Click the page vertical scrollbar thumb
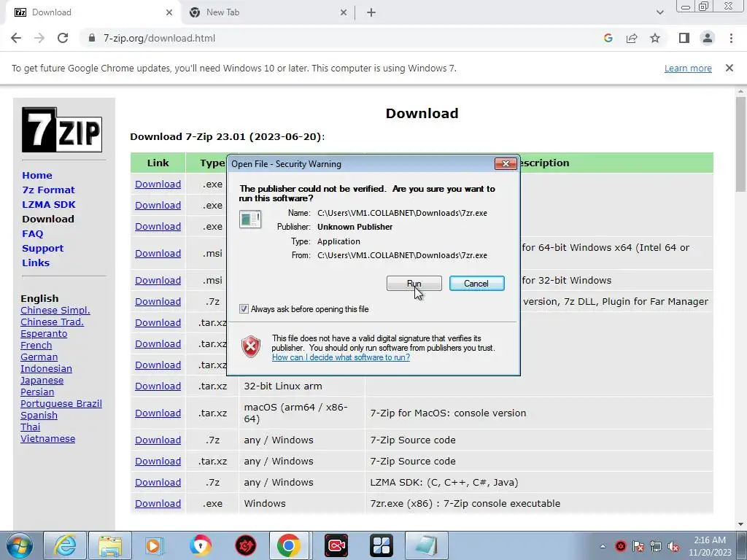This screenshot has width=747, height=560. click(740, 144)
